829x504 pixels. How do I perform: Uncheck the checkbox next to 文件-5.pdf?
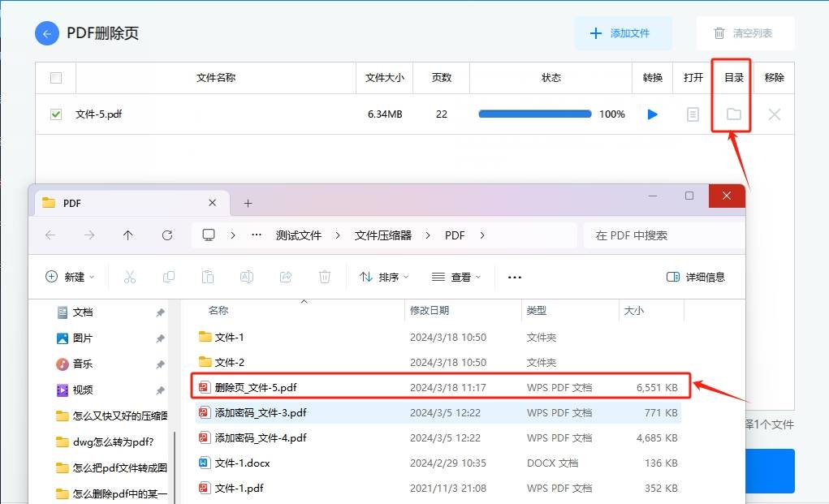(54, 114)
